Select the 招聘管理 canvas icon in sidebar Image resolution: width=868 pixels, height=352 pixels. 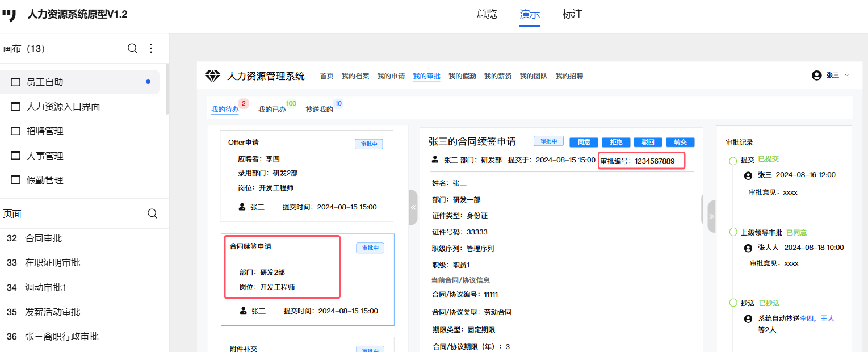tap(16, 131)
